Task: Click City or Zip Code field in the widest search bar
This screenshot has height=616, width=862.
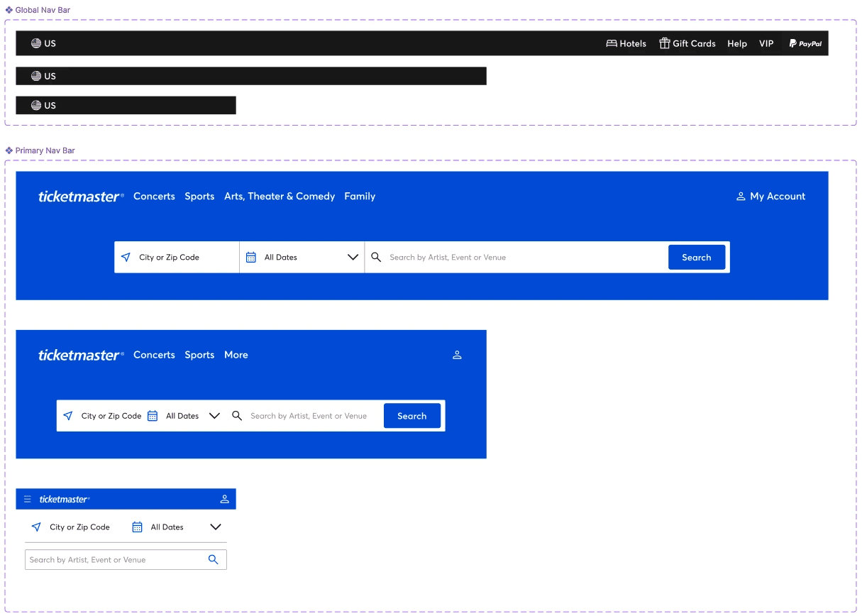Action: (177, 257)
